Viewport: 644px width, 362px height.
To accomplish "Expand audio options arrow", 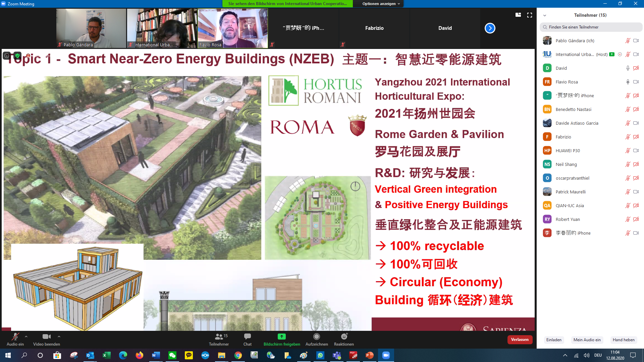I will tap(26, 337).
